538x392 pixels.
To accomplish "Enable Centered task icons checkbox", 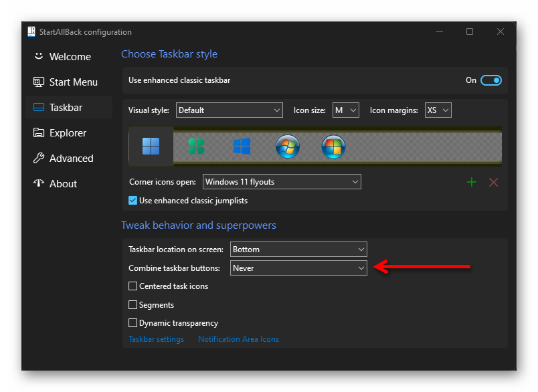I will (x=132, y=286).
